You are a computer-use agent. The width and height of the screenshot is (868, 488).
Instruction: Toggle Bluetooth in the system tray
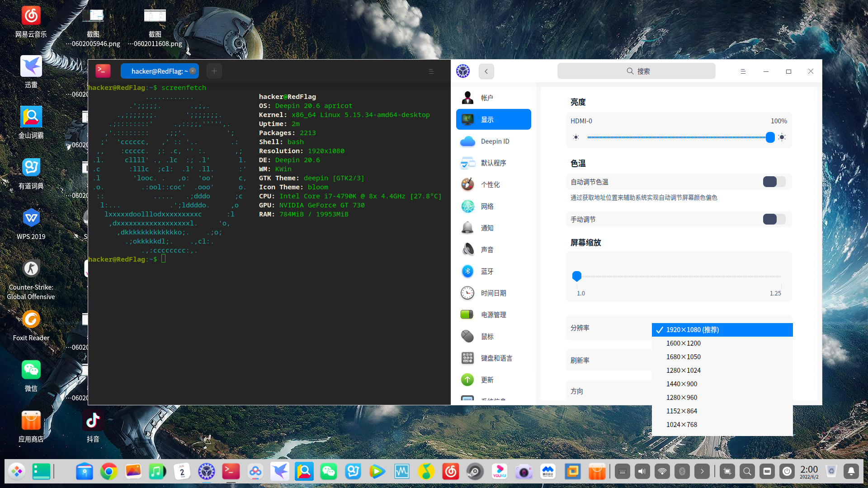682,471
